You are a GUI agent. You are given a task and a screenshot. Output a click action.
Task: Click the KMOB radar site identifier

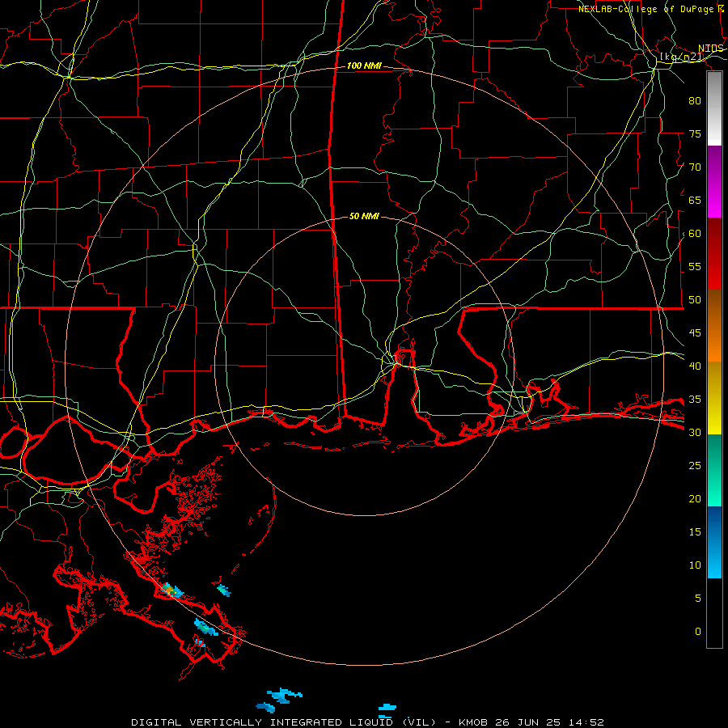tap(475, 722)
